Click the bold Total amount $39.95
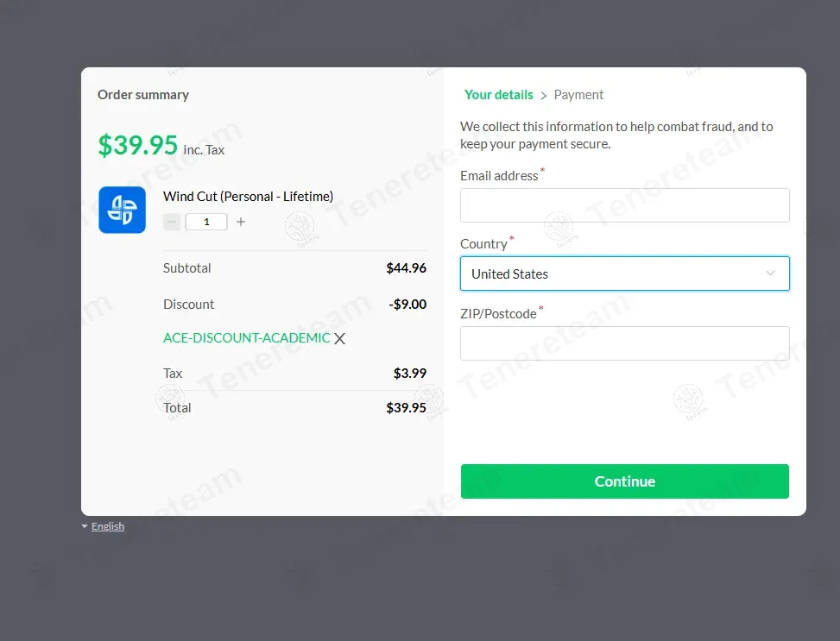840x641 pixels. coord(406,407)
